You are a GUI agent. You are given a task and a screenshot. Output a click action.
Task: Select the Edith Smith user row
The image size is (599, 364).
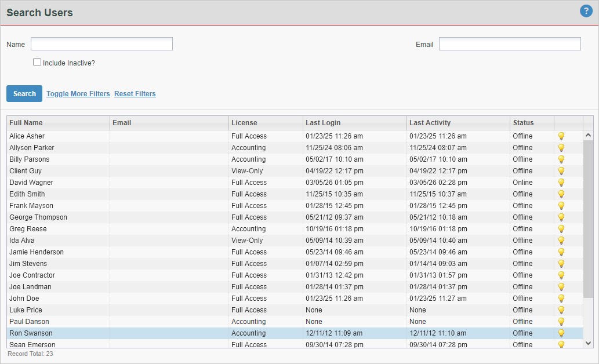(x=27, y=194)
